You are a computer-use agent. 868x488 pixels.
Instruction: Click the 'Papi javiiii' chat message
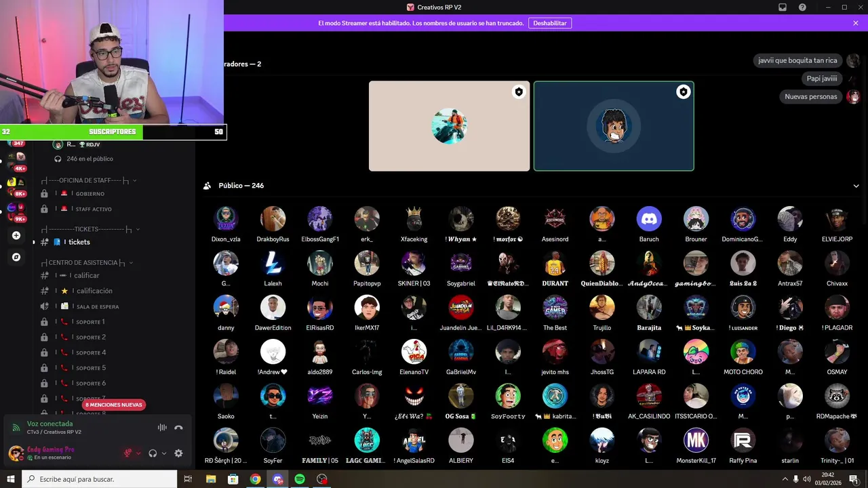[x=822, y=79]
